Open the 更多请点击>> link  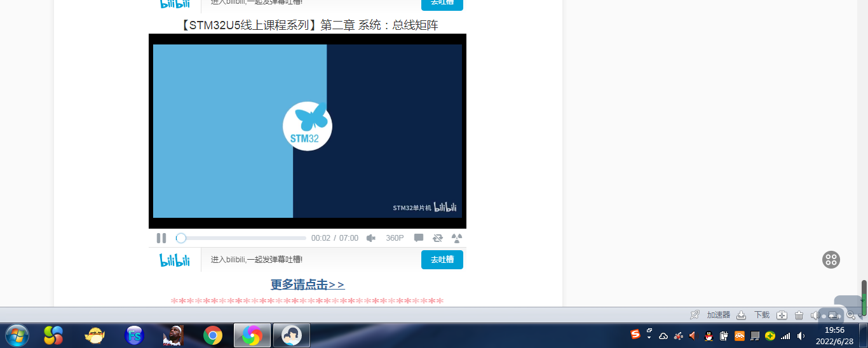pyautogui.click(x=308, y=284)
